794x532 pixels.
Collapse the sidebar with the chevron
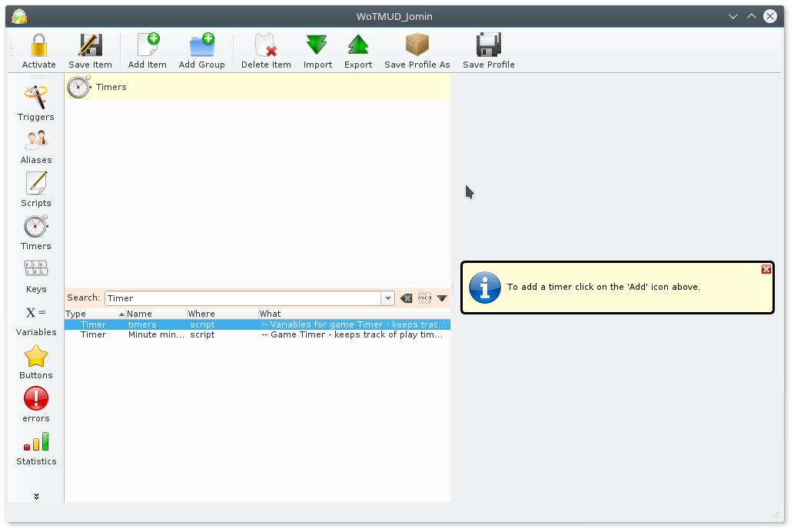pyautogui.click(x=35, y=496)
